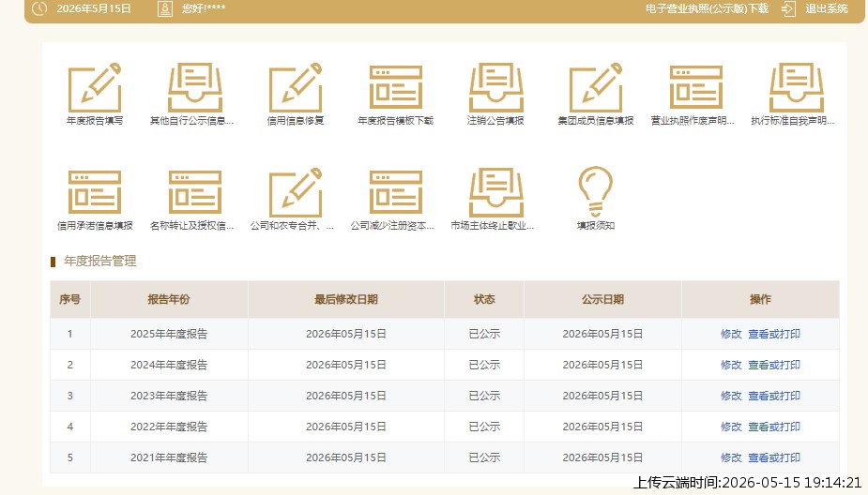
Task: Click 修改 for 2022年年度报告
Action: (x=731, y=427)
